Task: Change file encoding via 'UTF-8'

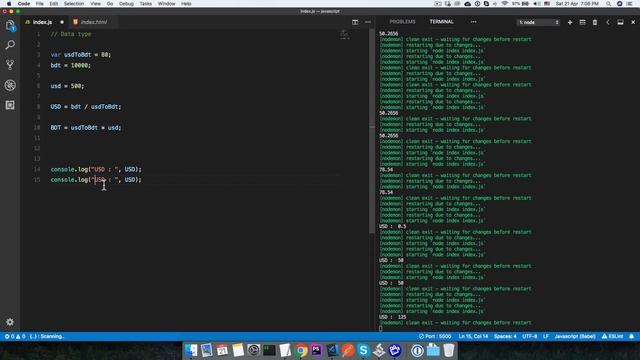Action: tap(530, 336)
